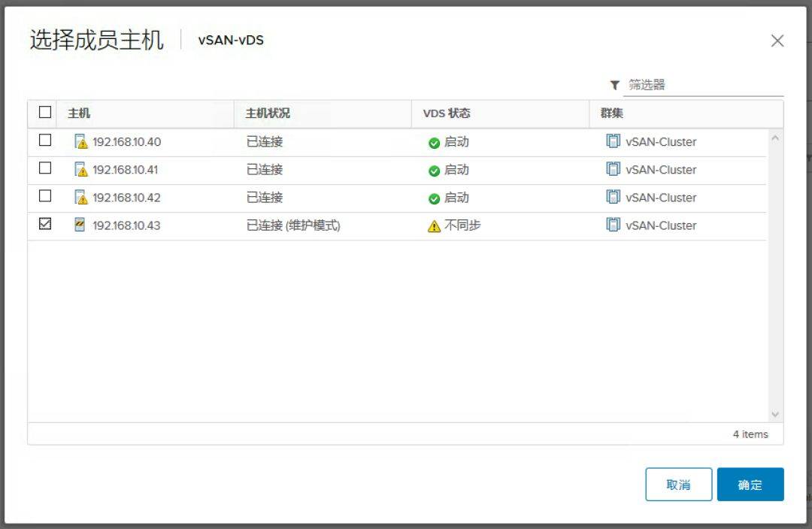
Task: Click maintenance mode host icon for 192.168.10.43
Action: (x=80, y=225)
